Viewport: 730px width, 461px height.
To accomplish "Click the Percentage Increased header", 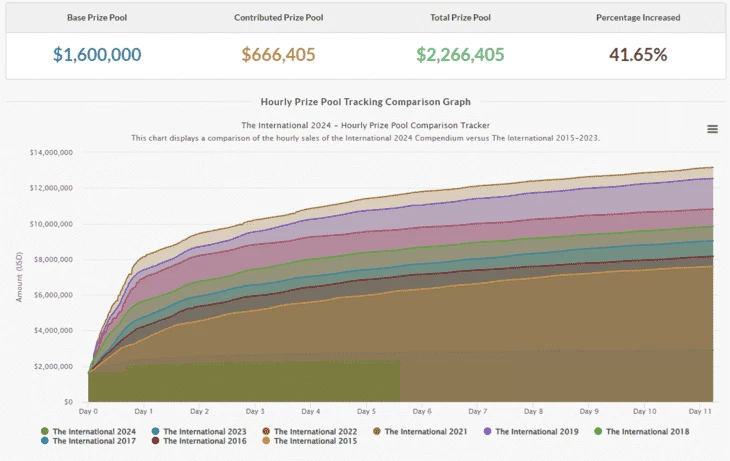I will [638, 18].
